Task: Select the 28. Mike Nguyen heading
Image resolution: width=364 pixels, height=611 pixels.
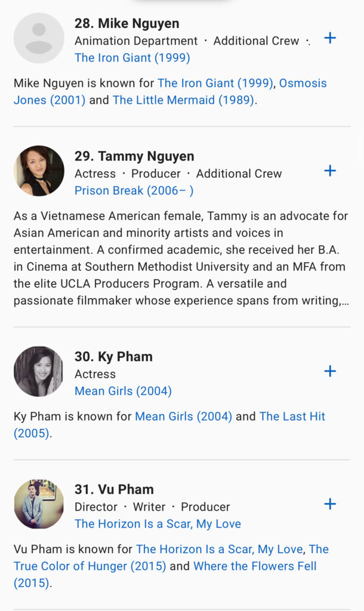Action: tap(127, 23)
